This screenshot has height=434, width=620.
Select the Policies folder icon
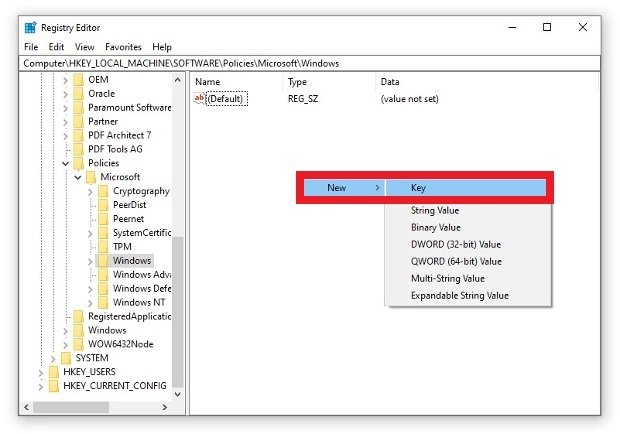click(x=79, y=163)
